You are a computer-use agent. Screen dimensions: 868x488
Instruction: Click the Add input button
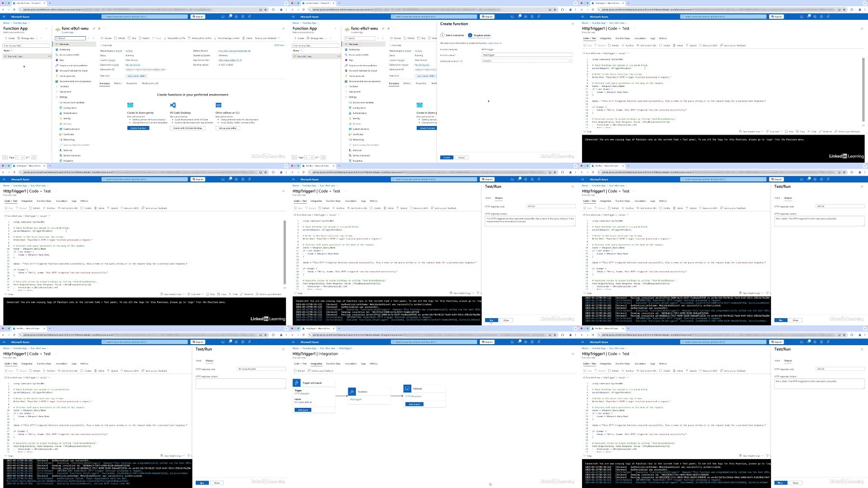click(303, 410)
